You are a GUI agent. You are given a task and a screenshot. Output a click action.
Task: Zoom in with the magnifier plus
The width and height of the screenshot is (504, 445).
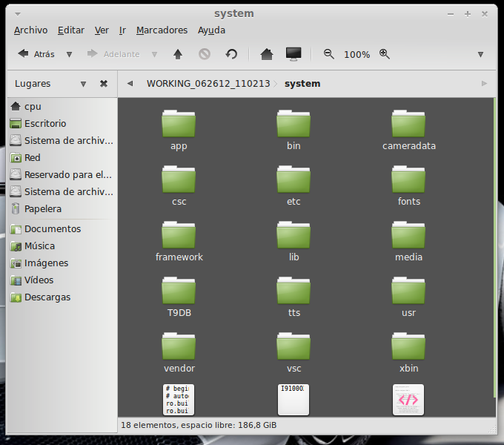385,54
